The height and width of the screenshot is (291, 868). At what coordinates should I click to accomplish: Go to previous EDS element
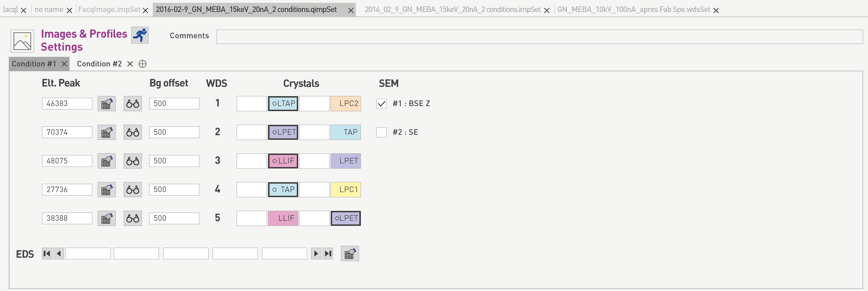tap(59, 253)
